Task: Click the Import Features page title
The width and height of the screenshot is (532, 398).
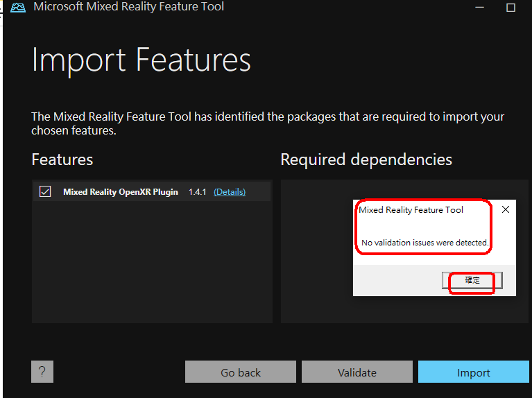Action: [141, 60]
